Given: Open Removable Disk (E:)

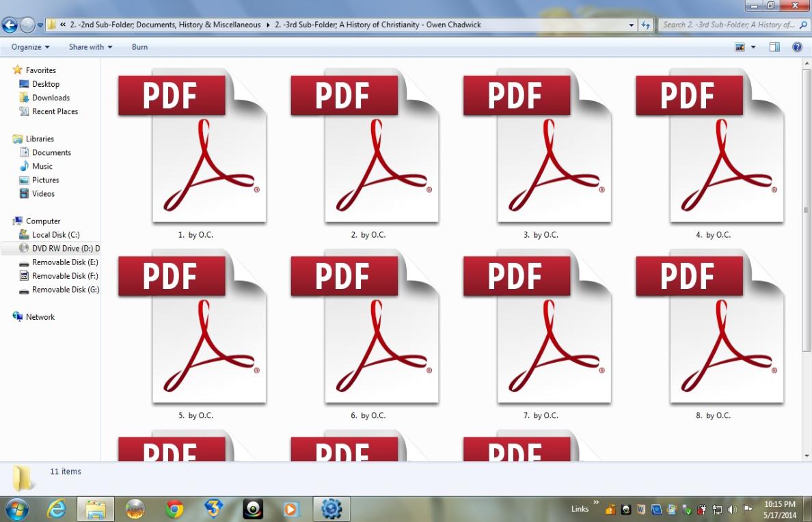Looking at the screenshot, I should click(59, 262).
